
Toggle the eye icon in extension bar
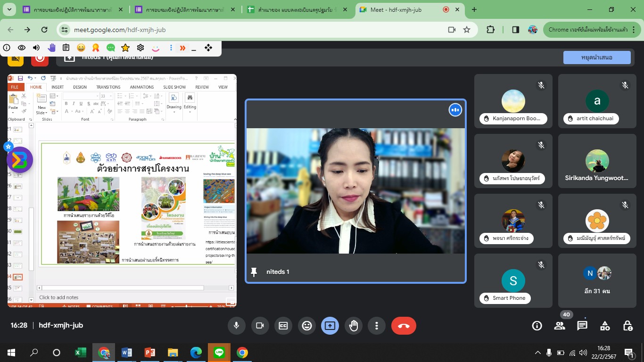click(x=22, y=48)
